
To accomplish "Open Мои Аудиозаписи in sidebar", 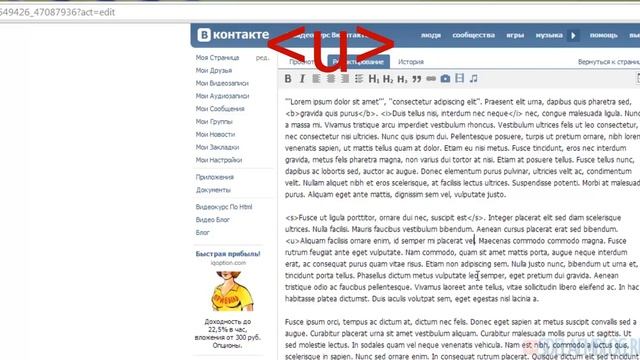I will tap(222, 96).
